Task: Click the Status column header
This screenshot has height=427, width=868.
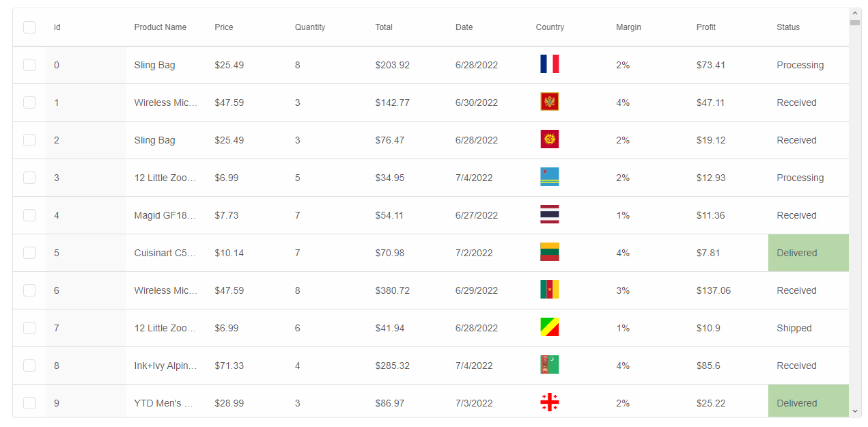Action: (x=788, y=27)
